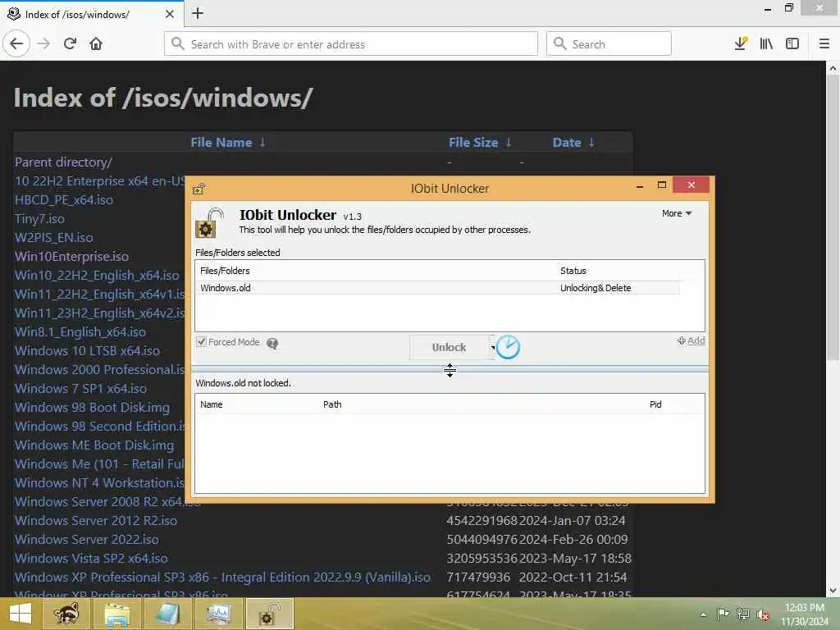
Task: Click the IObit Unlocker padlock logo
Action: [209, 223]
